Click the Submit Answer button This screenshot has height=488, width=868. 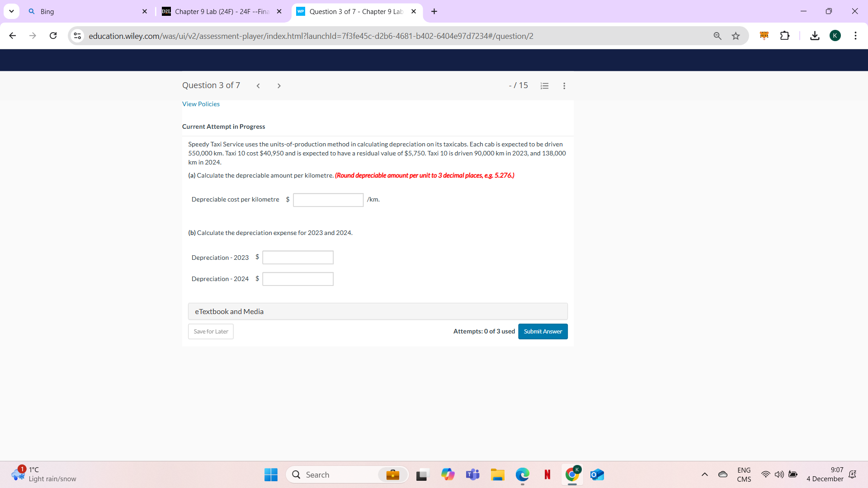[542, 331]
